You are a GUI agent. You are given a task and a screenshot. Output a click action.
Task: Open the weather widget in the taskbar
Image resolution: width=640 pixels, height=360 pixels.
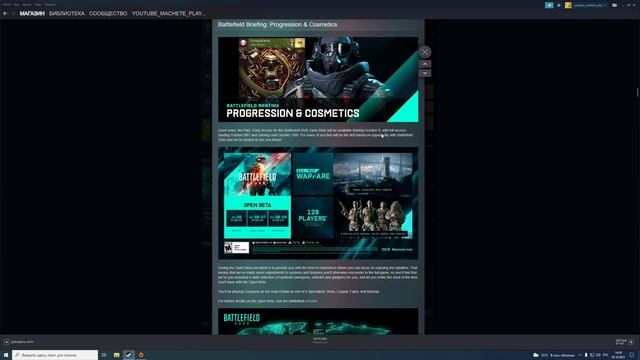554,355
